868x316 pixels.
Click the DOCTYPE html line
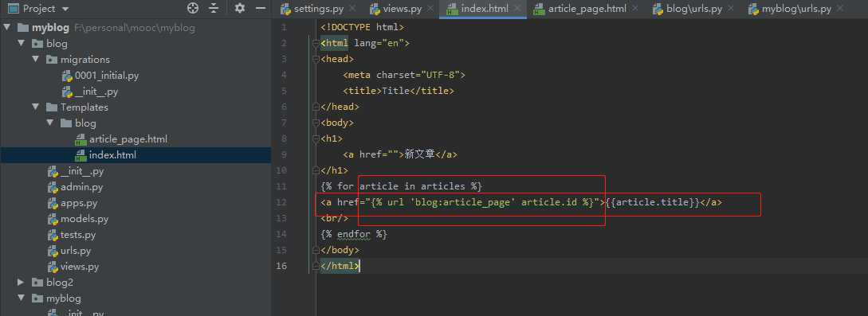pyautogui.click(x=362, y=27)
